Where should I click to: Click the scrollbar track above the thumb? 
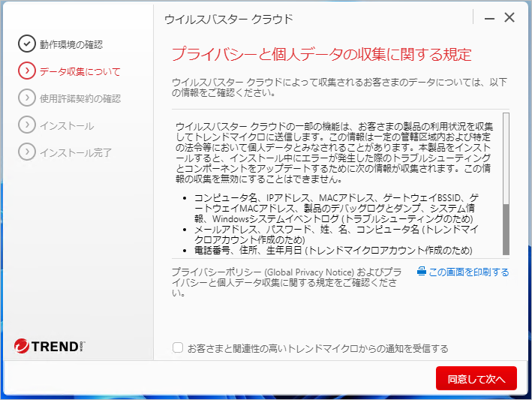506,159
